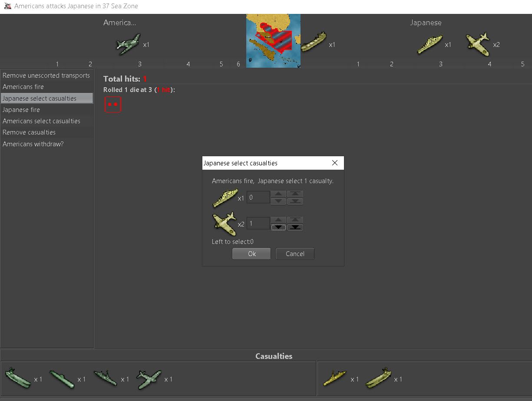Click the first American submarine in Casualties panel
532x401 pixels.
point(18,378)
